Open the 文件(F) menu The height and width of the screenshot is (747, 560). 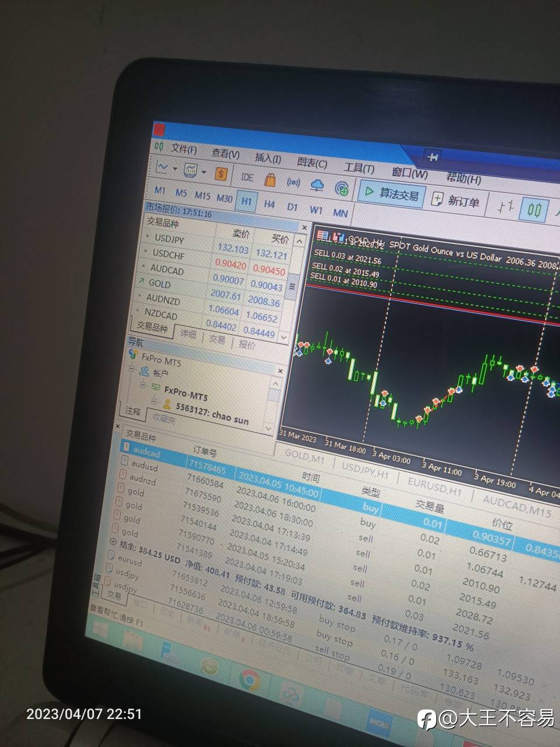point(184,149)
